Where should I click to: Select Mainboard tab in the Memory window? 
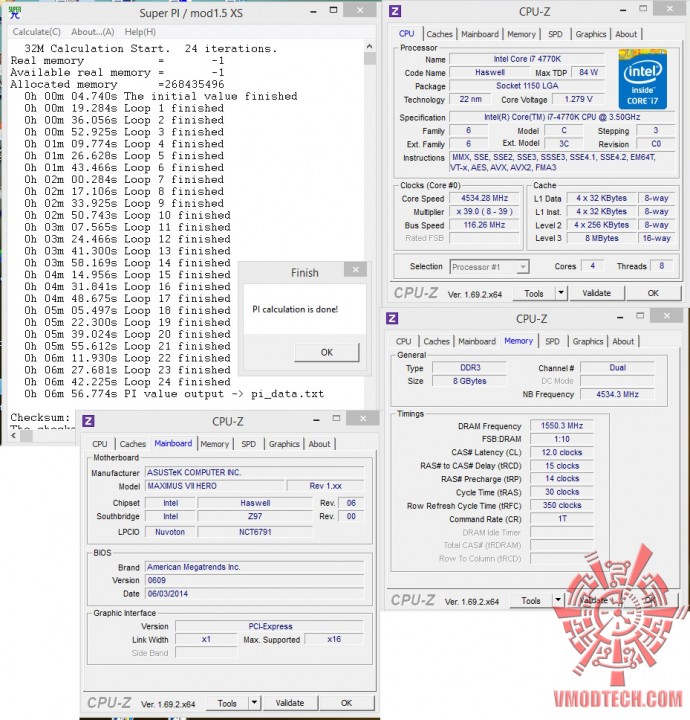click(x=477, y=341)
